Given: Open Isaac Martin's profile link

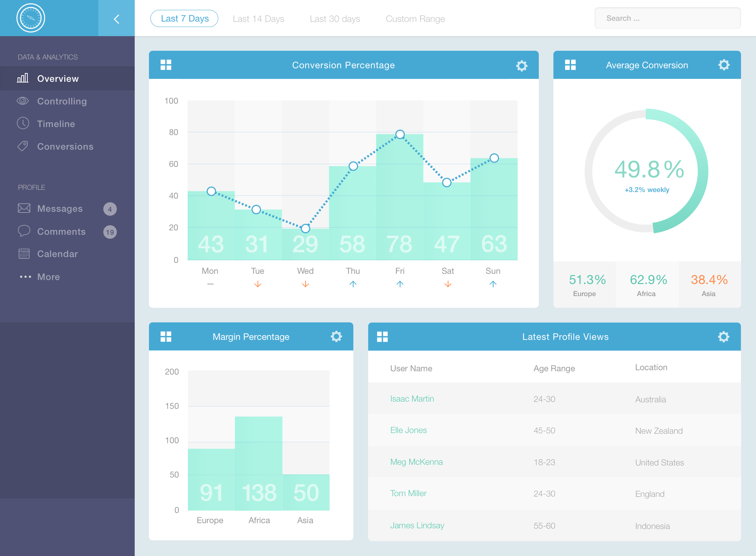Looking at the screenshot, I should point(412,399).
